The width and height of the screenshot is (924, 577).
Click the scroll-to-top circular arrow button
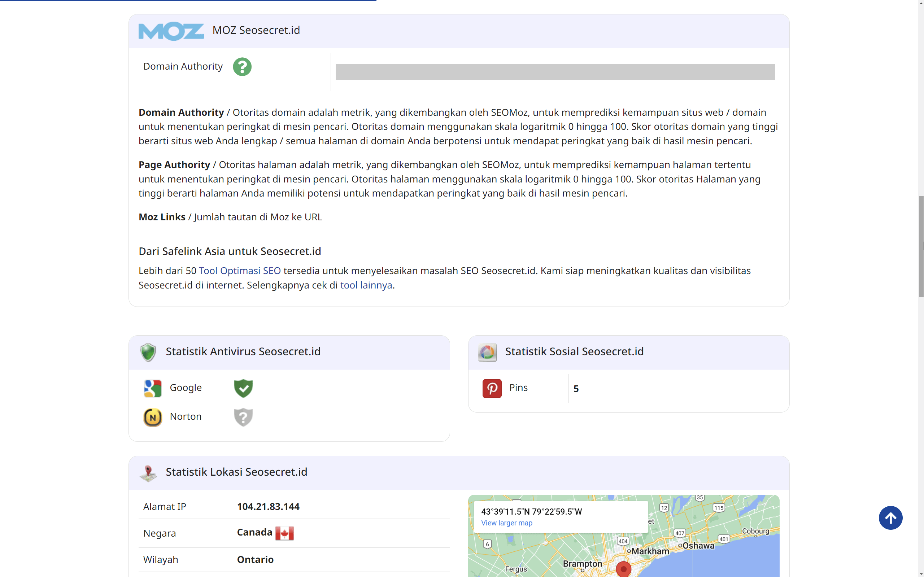point(890,517)
